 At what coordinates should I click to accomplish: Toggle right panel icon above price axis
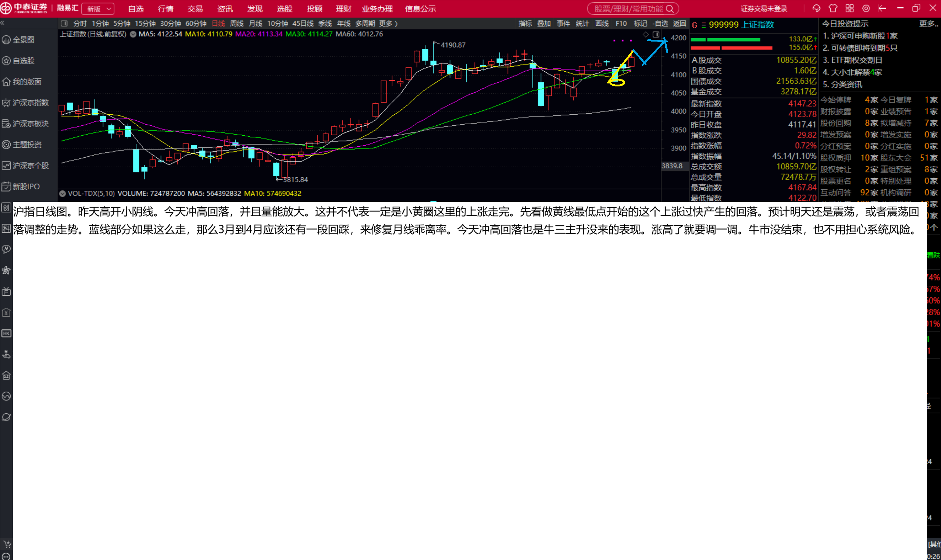tap(656, 34)
